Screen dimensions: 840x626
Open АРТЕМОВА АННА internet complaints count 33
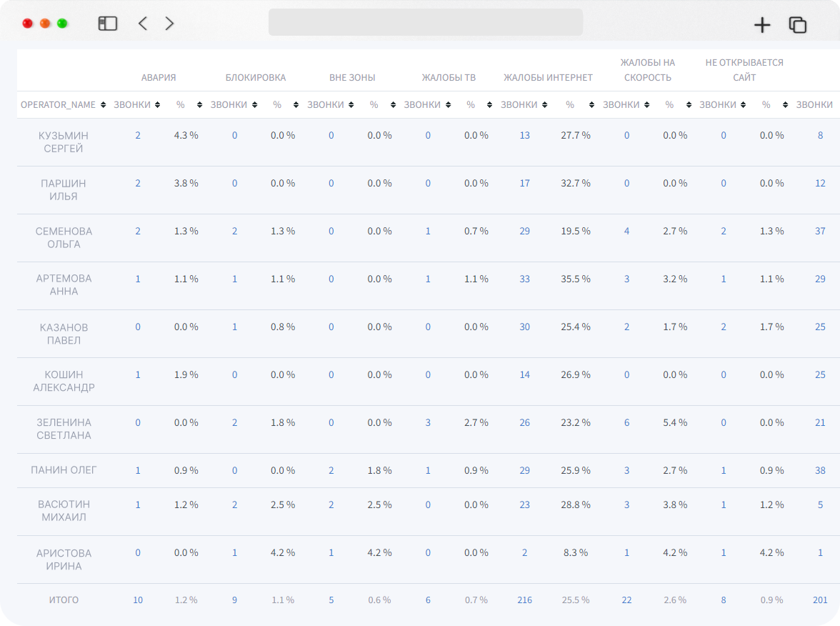[x=524, y=279]
